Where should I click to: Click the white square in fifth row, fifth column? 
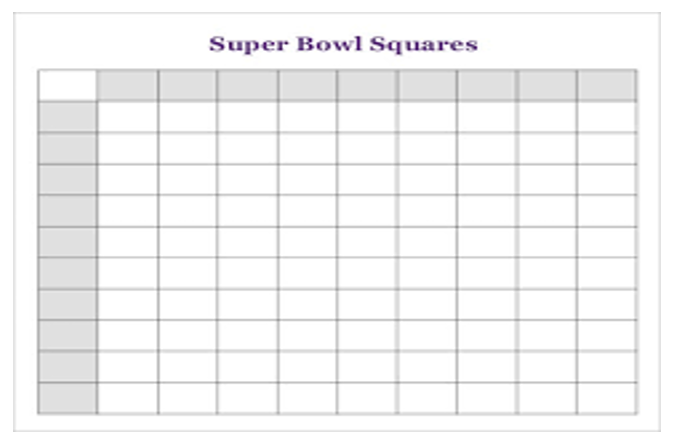[x=367, y=242]
